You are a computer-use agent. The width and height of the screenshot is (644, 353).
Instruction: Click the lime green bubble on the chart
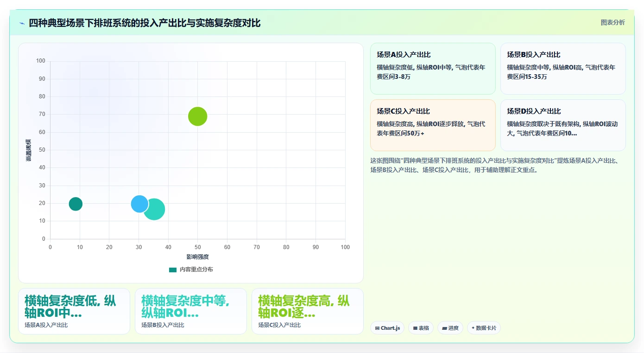[198, 116]
